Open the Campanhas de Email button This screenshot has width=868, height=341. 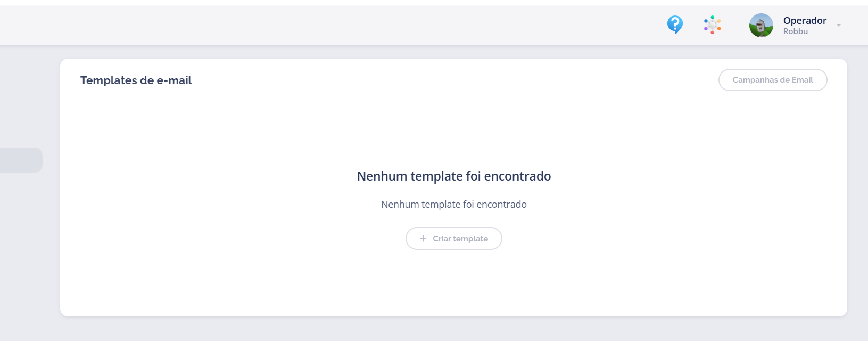point(772,80)
